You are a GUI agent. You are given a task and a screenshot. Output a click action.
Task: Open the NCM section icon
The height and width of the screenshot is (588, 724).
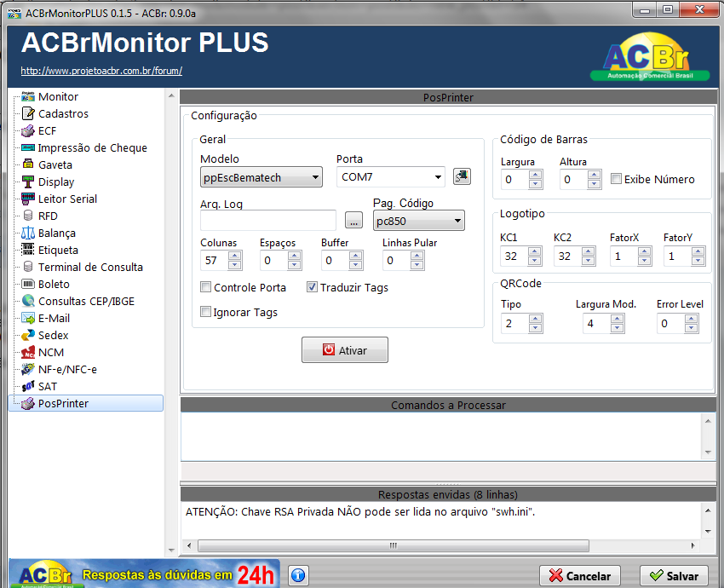pyautogui.click(x=28, y=352)
